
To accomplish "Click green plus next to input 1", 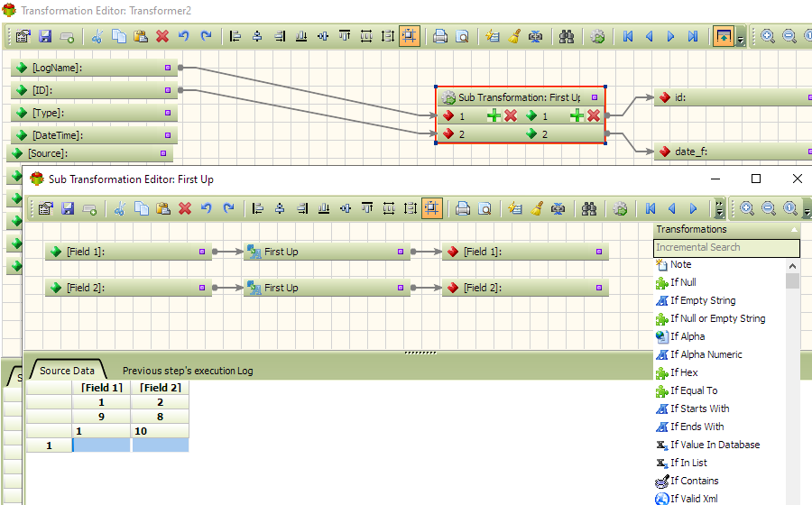I will point(494,116).
